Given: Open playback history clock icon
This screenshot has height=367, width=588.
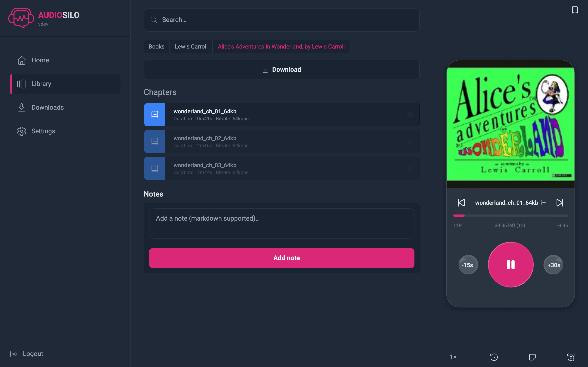Looking at the screenshot, I should click(494, 357).
